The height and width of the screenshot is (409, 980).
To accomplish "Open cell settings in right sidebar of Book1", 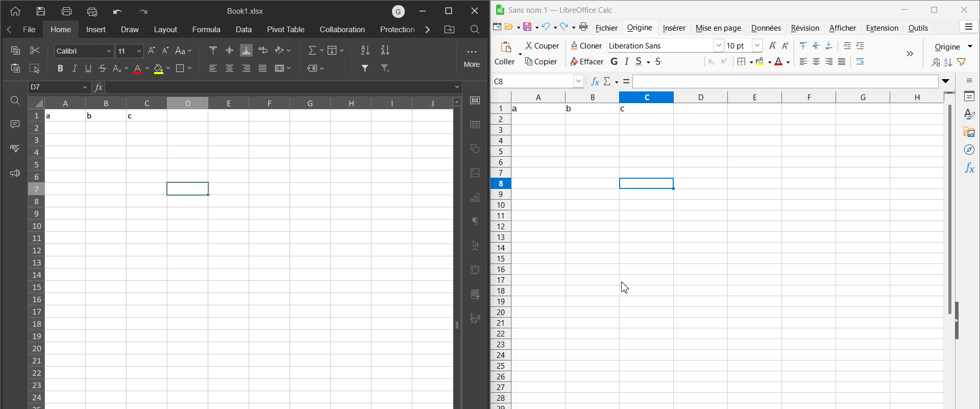I will point(475,101).
